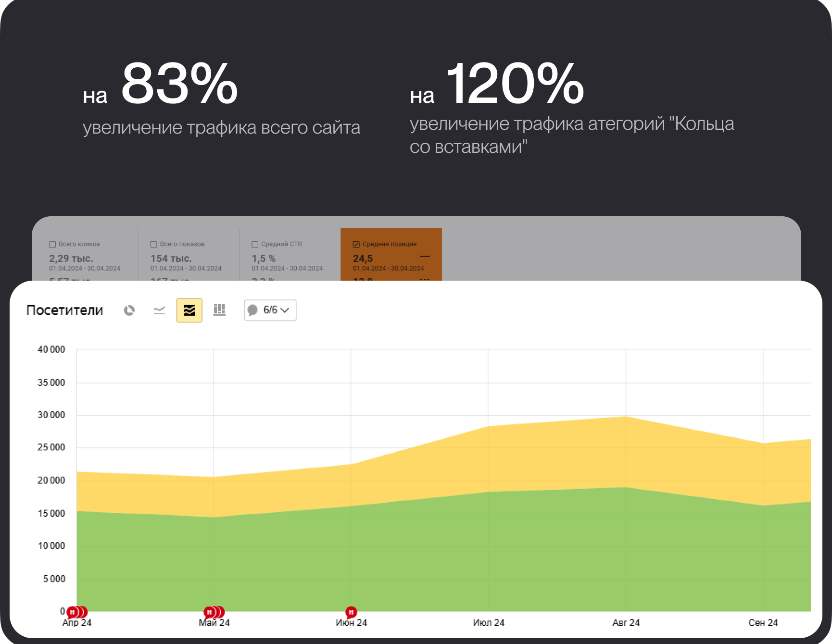Screen dimensions: 832x644
Task: Click the chevron in the 6/6 selector
Action: click(285, 310)
